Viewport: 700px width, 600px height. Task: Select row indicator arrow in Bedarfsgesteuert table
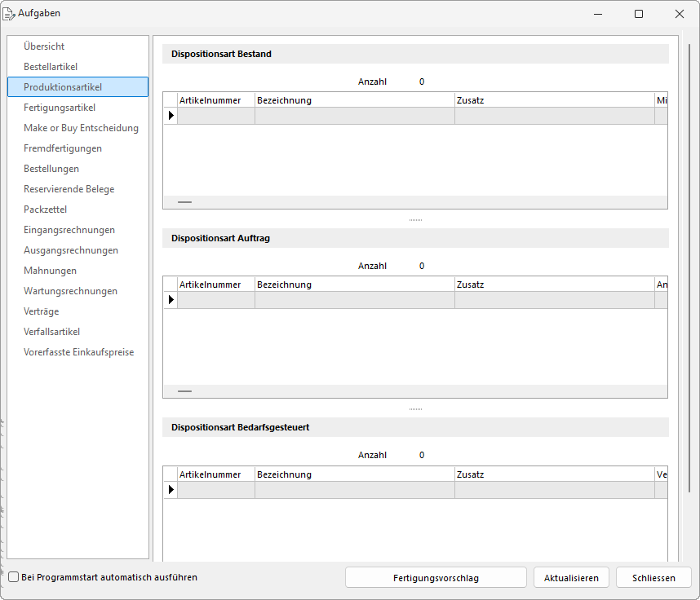pyautogui.click(x=171, y=490)
